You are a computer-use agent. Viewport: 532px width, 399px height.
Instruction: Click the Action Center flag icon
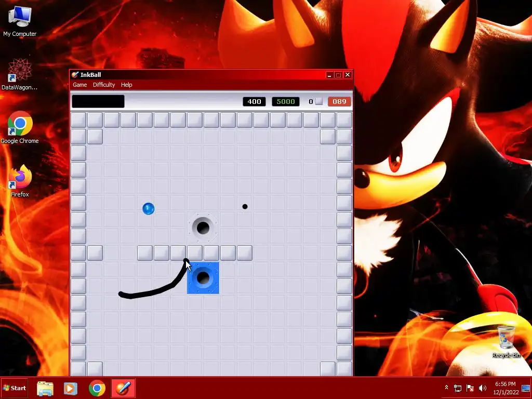pos(470,388)
